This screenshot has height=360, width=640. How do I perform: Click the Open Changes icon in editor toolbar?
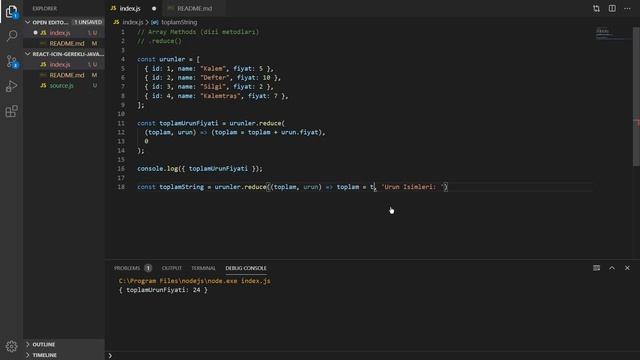596,9
